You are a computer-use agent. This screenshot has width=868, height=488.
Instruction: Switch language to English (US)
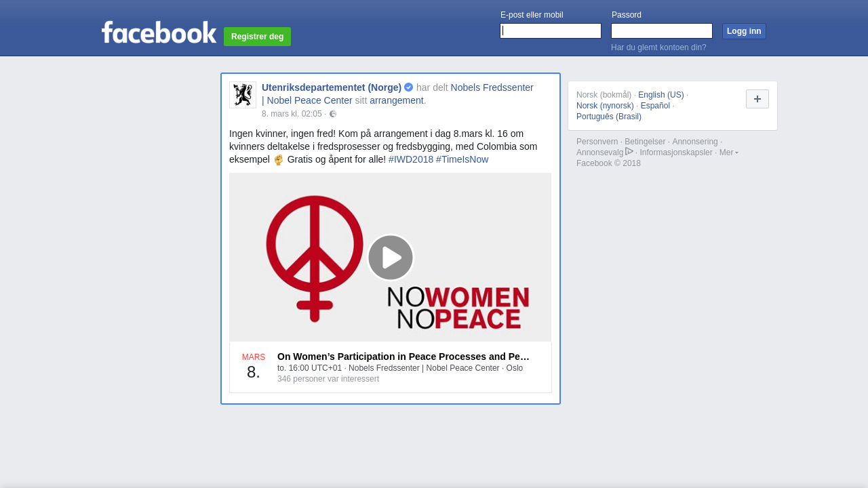click(x=660, y=95)
